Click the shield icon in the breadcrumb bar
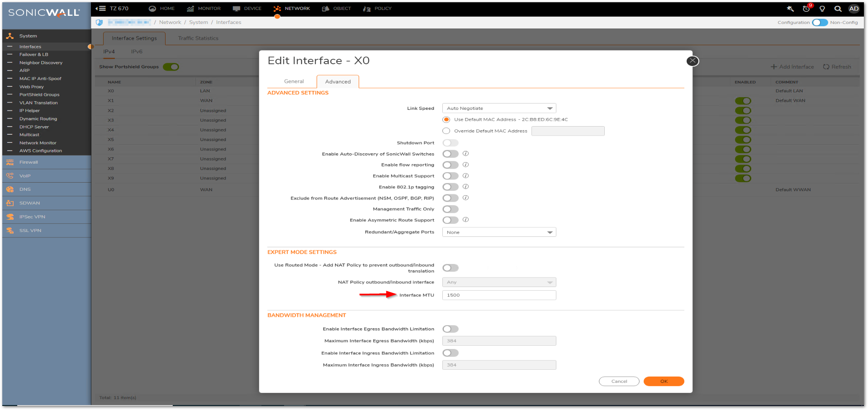The image size is (868, 410). click(99, 22)
